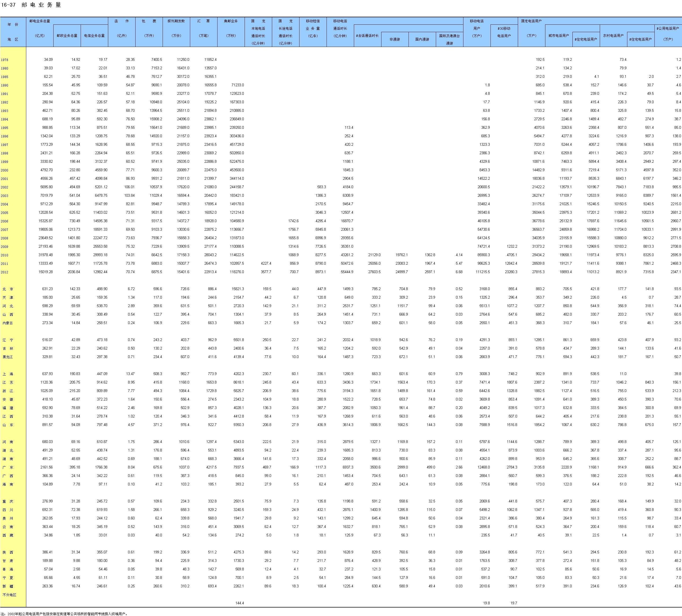Click the 广东 row label
This screenshot has height=616, width=682.
[x=8, y=467]
